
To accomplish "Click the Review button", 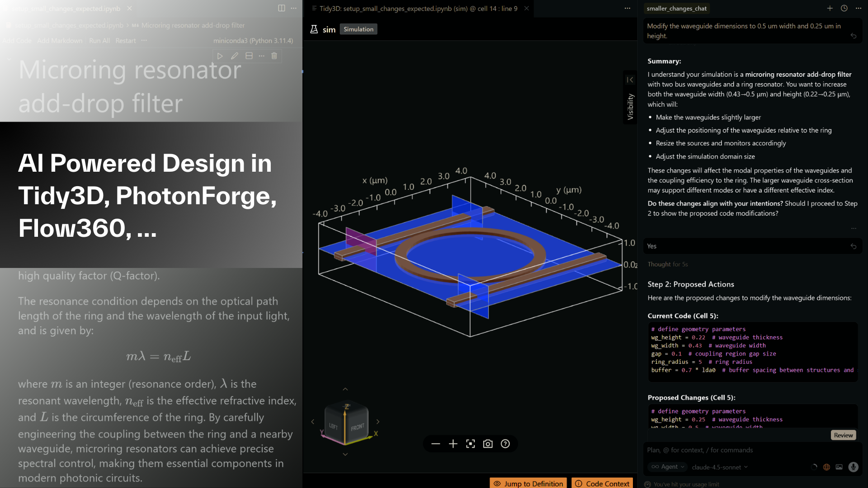I will (843, 435).
